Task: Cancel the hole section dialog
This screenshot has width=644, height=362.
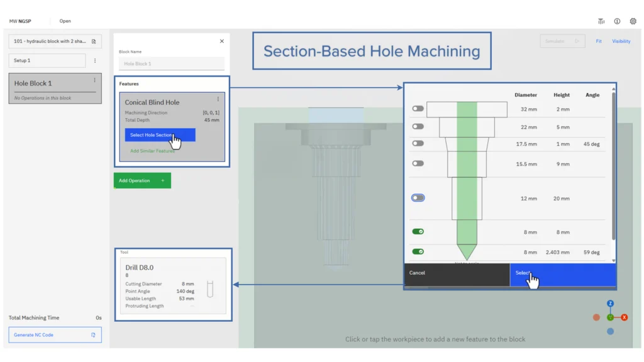Action: click(457, 274)
